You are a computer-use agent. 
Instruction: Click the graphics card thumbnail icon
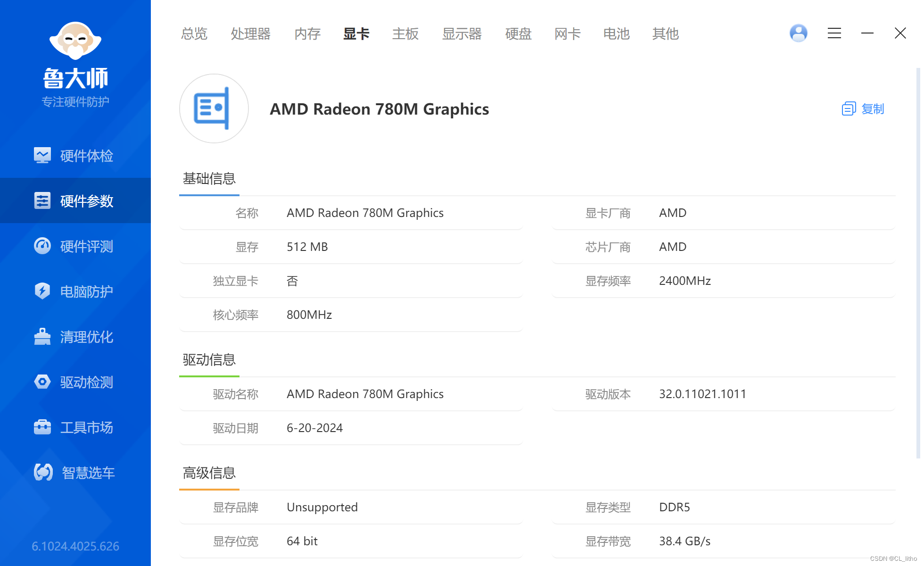pos(214,109)
